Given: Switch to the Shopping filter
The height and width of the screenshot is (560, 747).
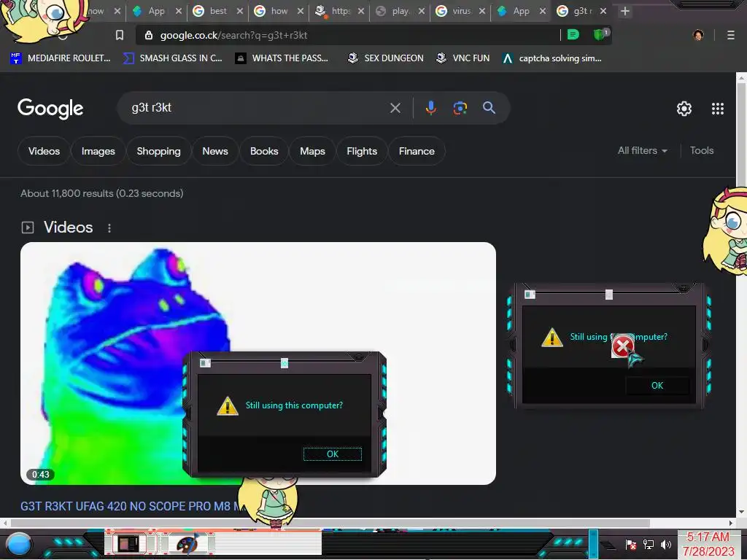Looking at the screenshot, I should (158, 151).
